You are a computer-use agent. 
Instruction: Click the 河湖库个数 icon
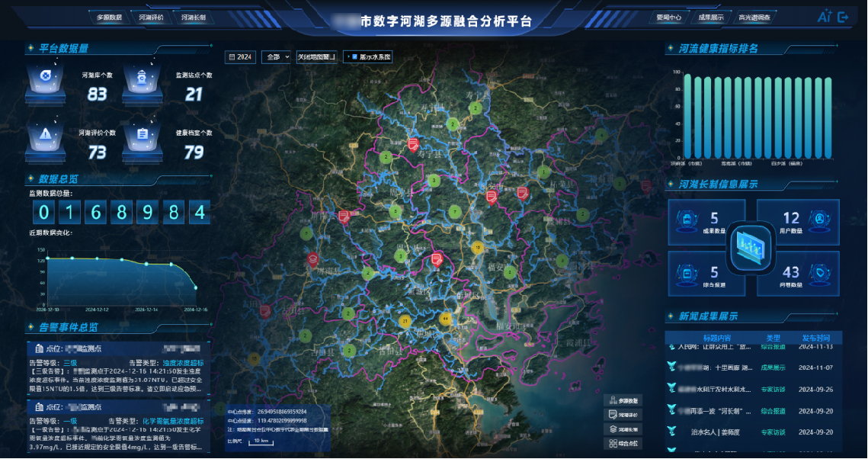tap(46, 76)
